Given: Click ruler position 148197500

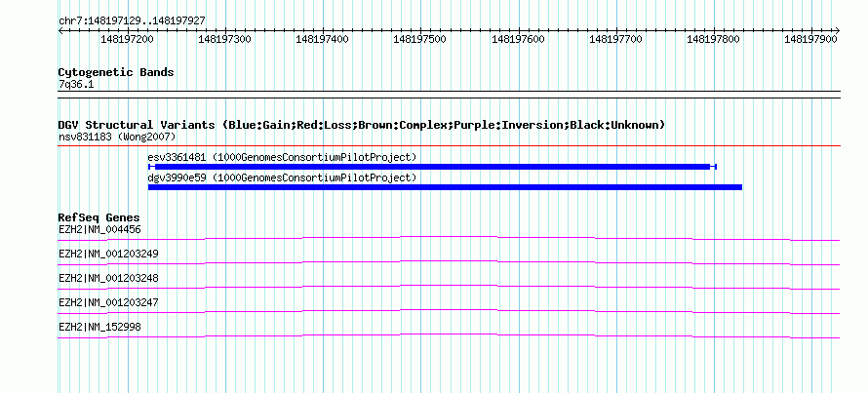Looking at the screenshot, I should (x=419, y=39).
